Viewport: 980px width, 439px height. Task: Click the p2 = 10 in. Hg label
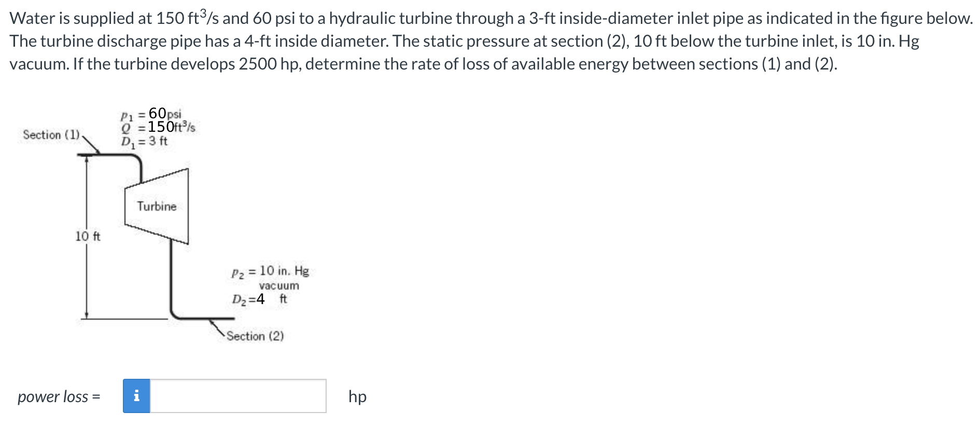click(x=271, y=272)
